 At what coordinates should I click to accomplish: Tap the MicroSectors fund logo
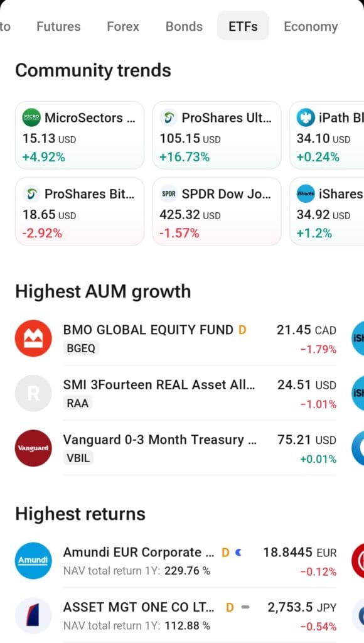pos(33,117)
